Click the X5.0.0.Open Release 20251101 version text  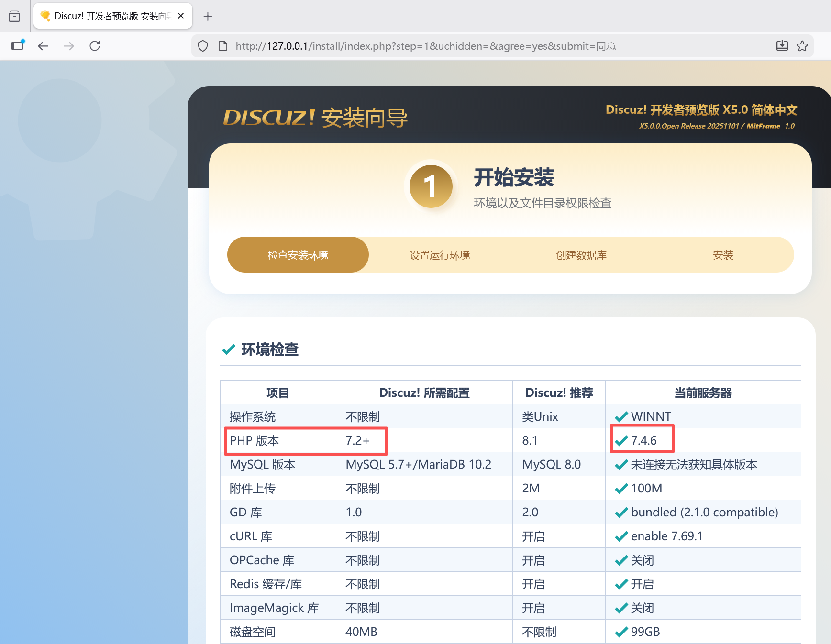click(x=689, y=126)
